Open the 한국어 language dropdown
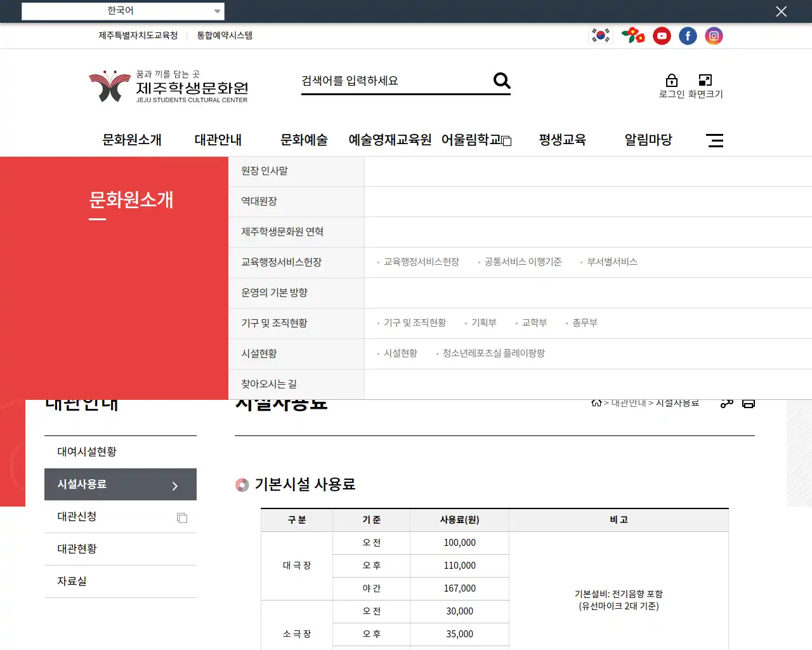The height and width of the screenshot is (650, 812). click(123, 11)
